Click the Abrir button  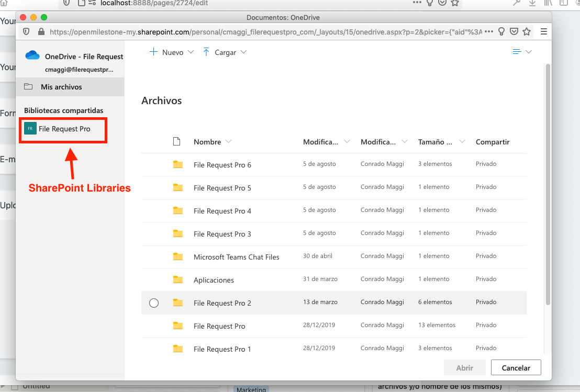coord(465,367)
